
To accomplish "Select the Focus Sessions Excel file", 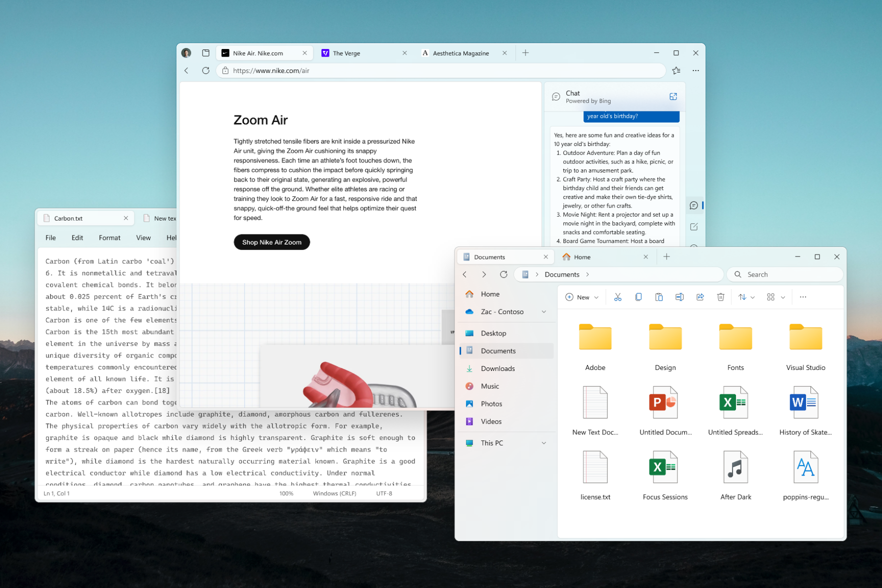I will pyautogui.click(x=665, y=475).
